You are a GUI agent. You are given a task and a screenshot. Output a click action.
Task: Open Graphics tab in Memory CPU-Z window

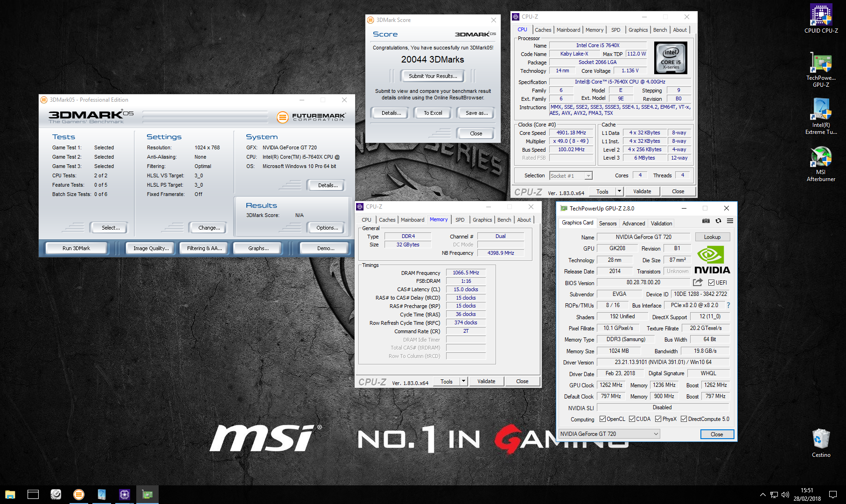[x=482, y=220]
